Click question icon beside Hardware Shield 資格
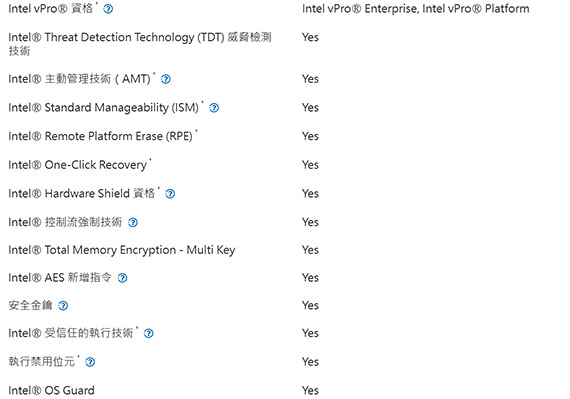The image size is (570, 399). (170, 194)
